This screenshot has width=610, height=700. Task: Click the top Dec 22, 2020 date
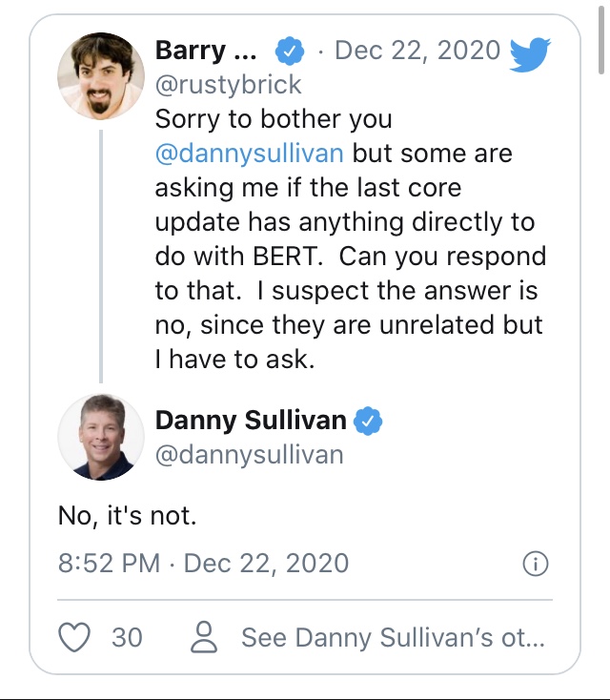point(417,51)
